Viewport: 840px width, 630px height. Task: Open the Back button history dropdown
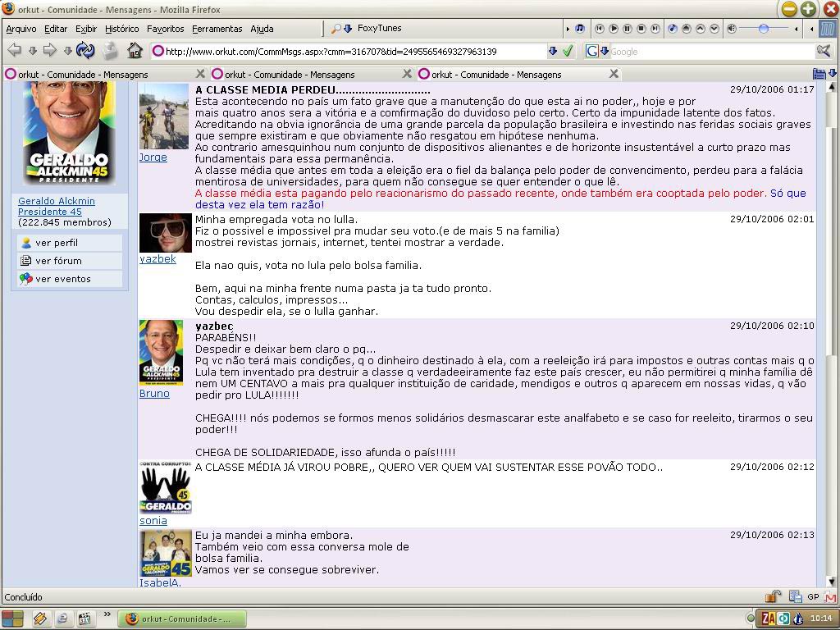pyautogui.click(x=33, y=51)
